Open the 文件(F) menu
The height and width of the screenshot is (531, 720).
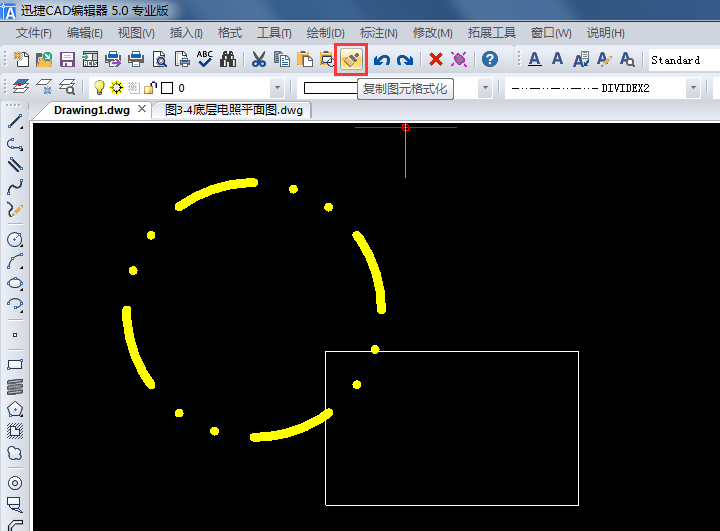coord(34,33)
